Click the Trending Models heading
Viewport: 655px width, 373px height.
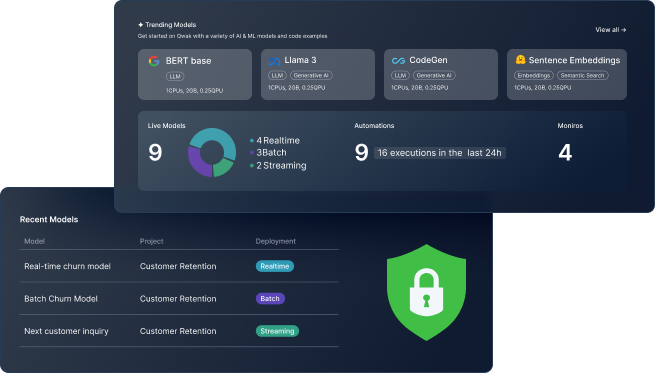[170, 25]
